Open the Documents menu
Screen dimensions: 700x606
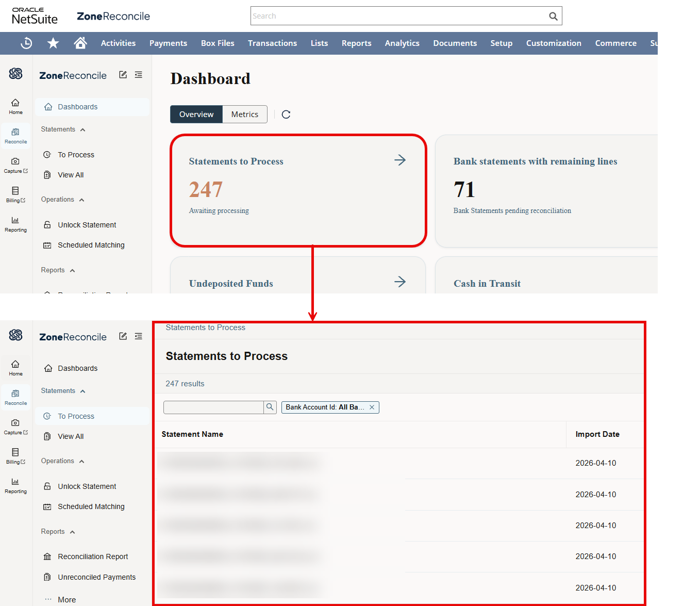coord(455,43)
